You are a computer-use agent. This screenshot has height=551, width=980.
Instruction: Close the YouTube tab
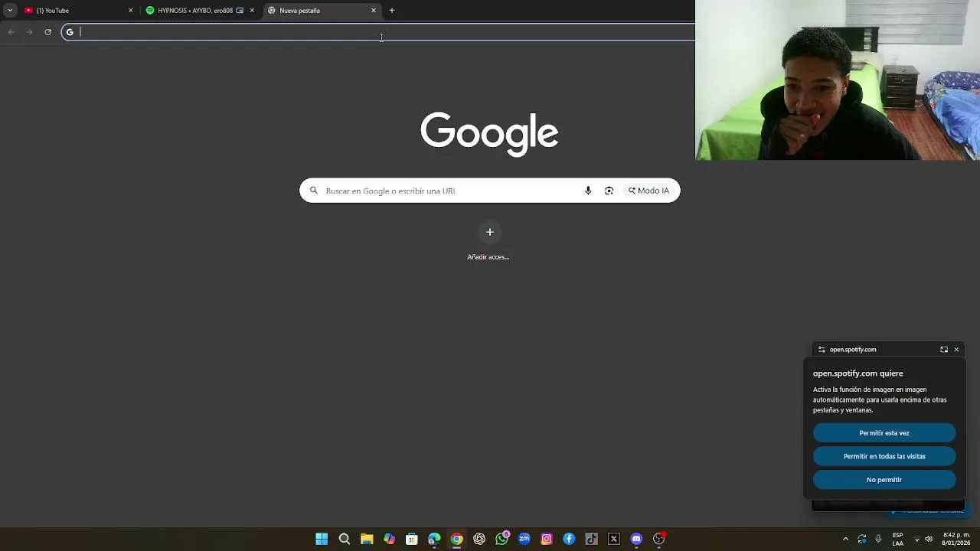tap(130, 10)
